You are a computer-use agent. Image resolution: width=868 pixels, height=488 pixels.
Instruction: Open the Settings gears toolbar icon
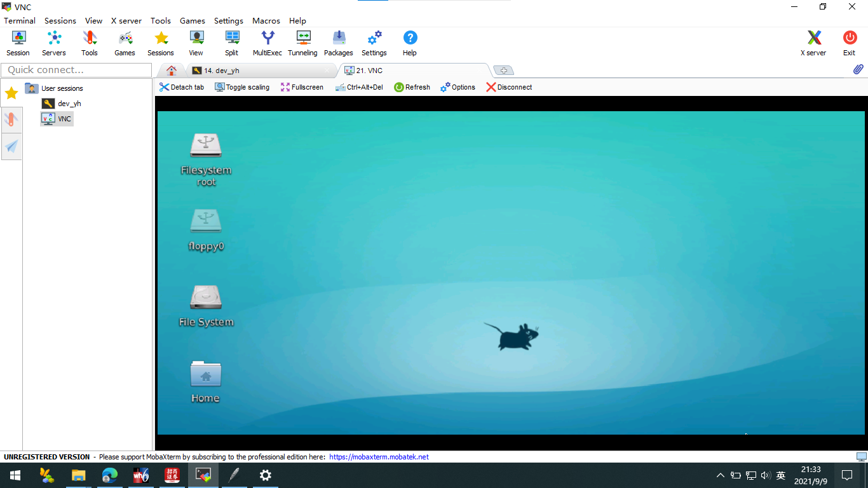coord(374,43)
